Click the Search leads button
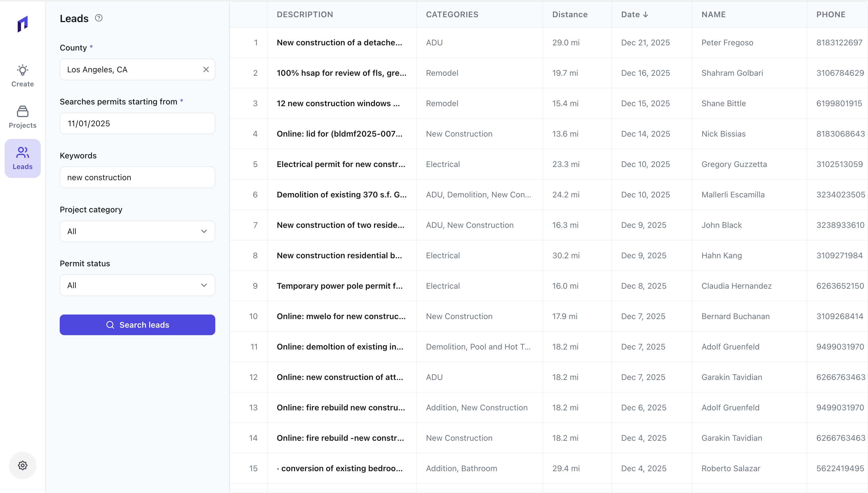The image size is (868, 493). 137,325
